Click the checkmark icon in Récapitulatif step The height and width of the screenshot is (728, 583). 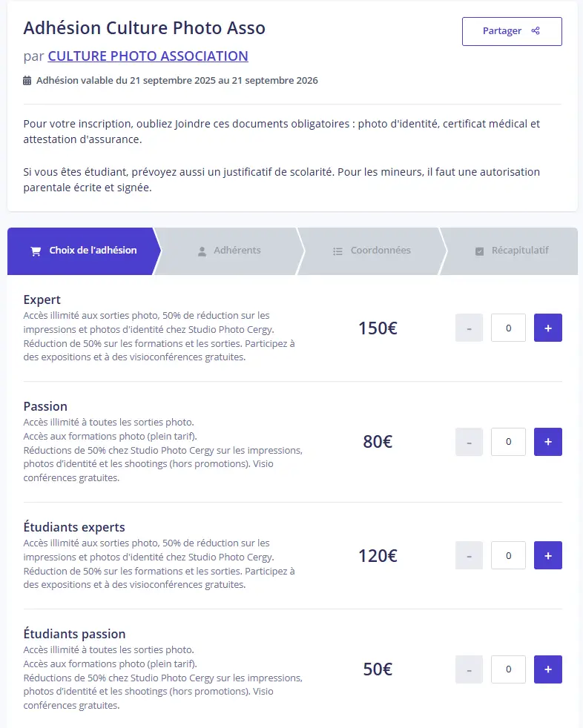pyautogui.click(x=479, y=251)
